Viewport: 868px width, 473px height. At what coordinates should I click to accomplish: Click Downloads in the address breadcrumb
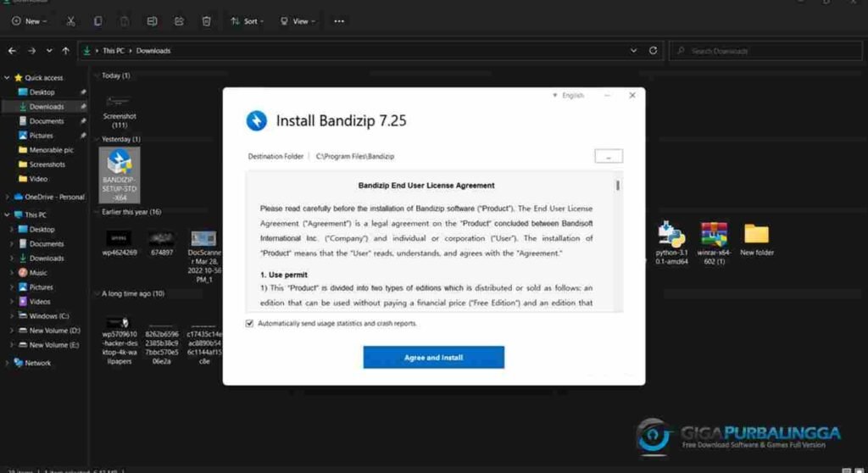[153, 50]
